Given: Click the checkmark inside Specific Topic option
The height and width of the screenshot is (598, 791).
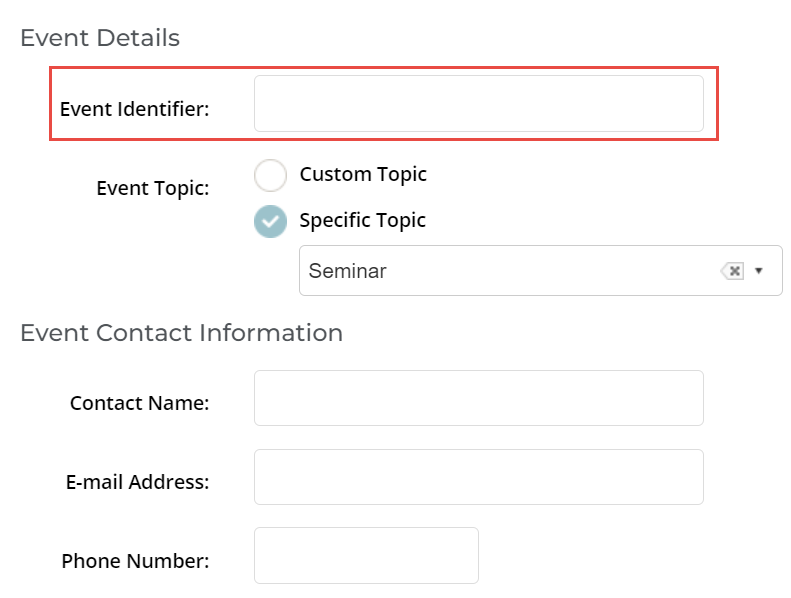Looking at the screenshot, I should point(270,222).
